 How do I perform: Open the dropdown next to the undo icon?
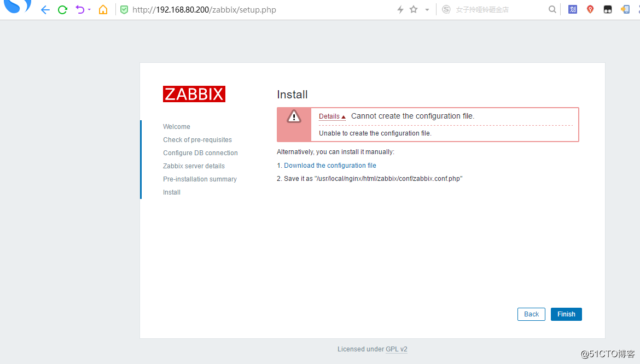click(89, 10)
